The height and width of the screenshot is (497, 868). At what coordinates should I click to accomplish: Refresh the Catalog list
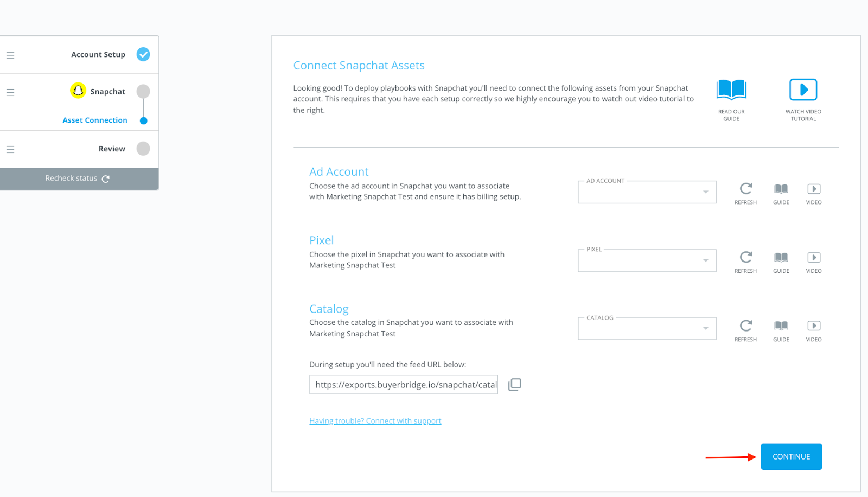click(x=745, y=326)
